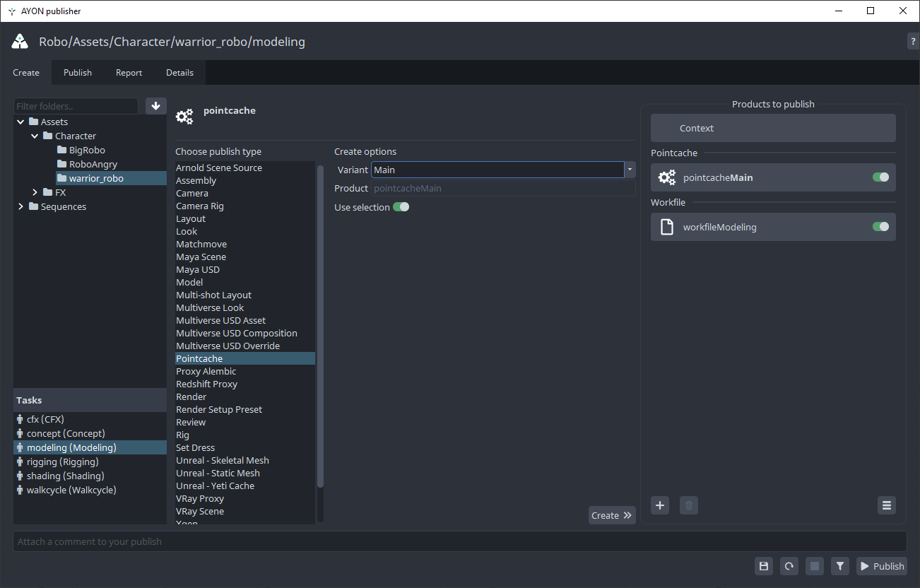Click the help question mark icon
Screen dimensions: 920x588
[913, 42]
